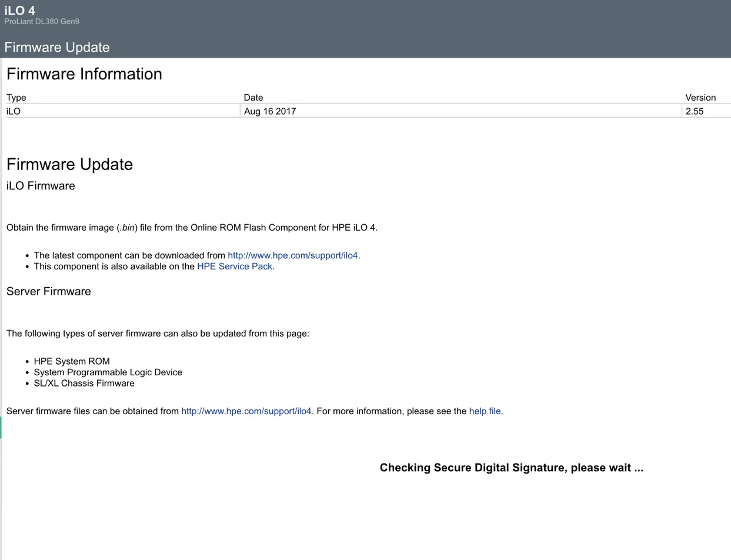Viewport: 731px width, 560px height.
Task: Open the support/ilo4 link for server firmware files
Action: click(246, 411)
